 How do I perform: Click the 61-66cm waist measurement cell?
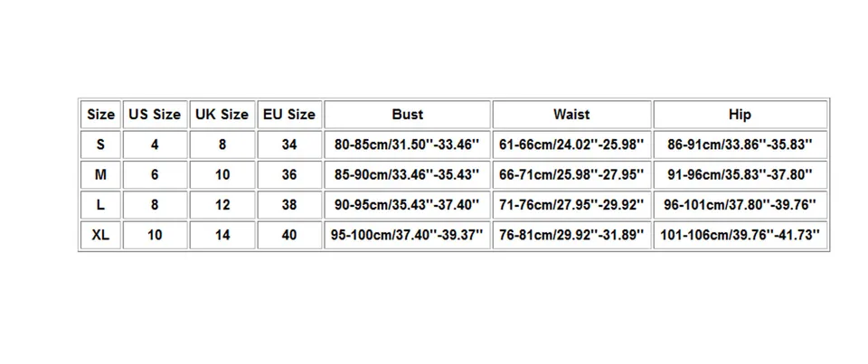(x=571, y=145)
